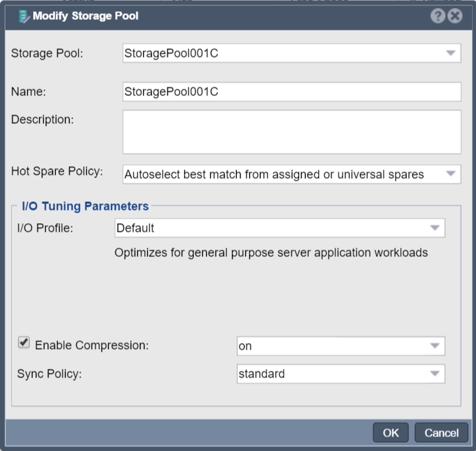Click the Name field containing StoragePool001C
The height and width of the screenshot is (451, 476).
coord(292,91)
